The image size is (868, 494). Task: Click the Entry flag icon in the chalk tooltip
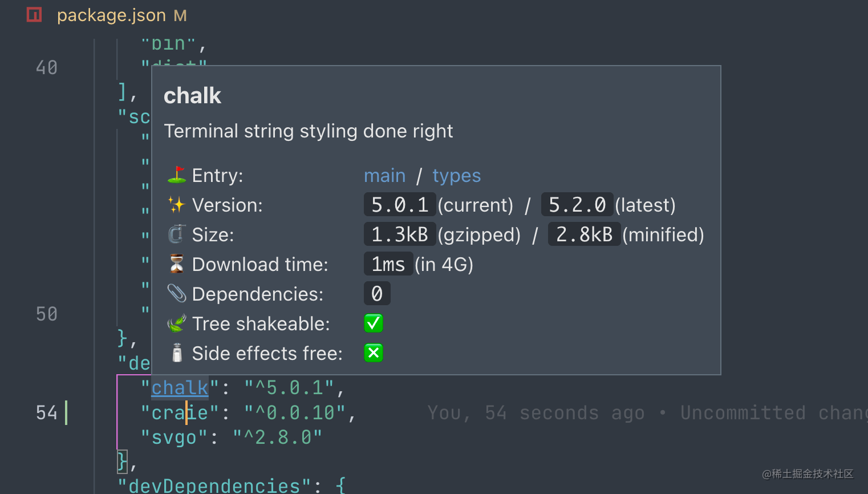click(176, 175)
